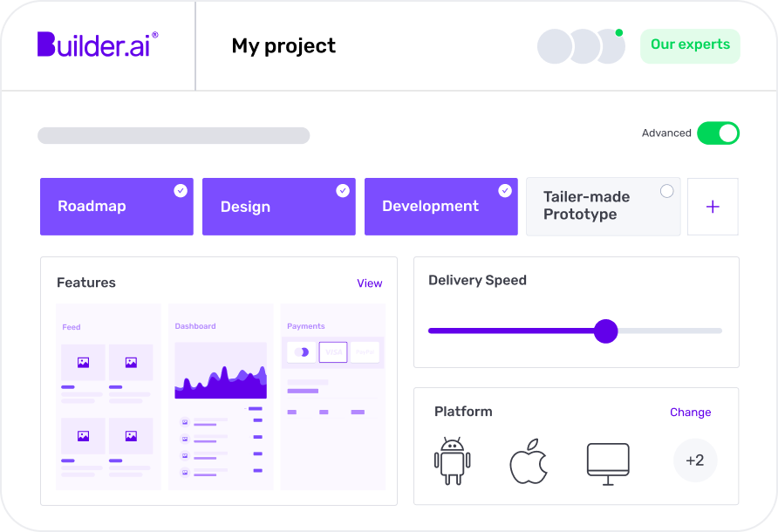The width and height of the screenshot is (778, 532).
Task: Open the online expert avatar with green dot
Action: [612, 46]
